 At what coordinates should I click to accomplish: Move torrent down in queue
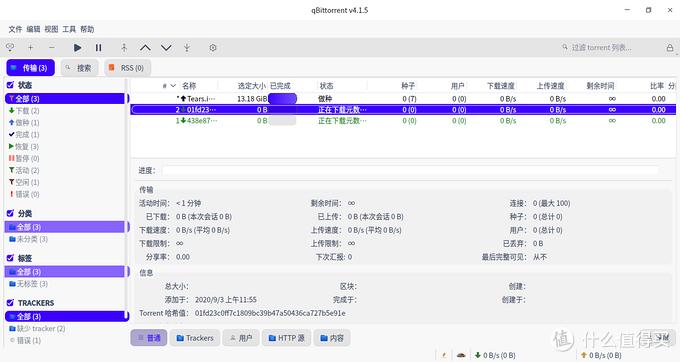166,48
